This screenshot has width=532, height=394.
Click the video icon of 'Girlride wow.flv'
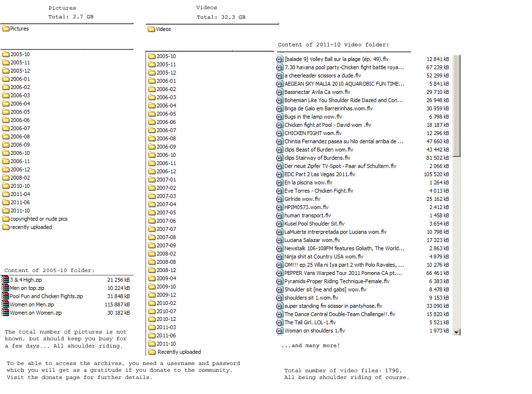pyautogui.click(x=280, y=199)
